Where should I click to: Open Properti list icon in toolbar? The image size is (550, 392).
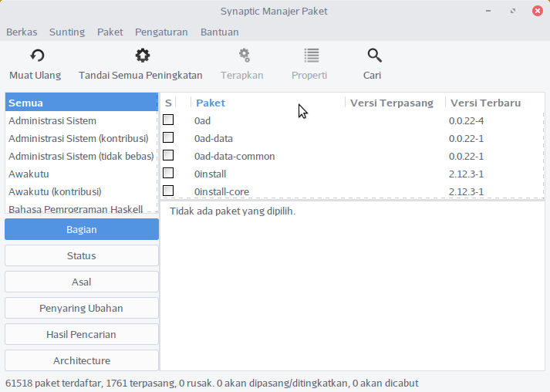(x=311, y=56)
